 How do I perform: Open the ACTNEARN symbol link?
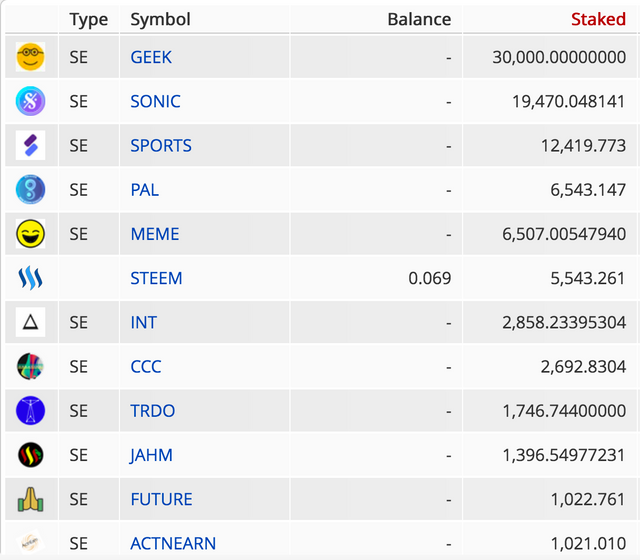point(173,544)
